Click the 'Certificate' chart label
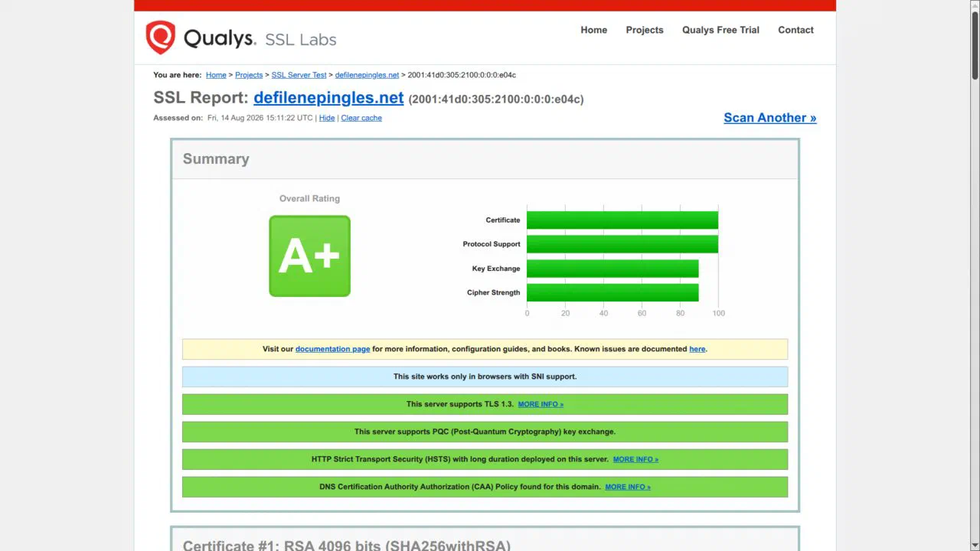Screen dimensions: 980x551 click(503, 220)
